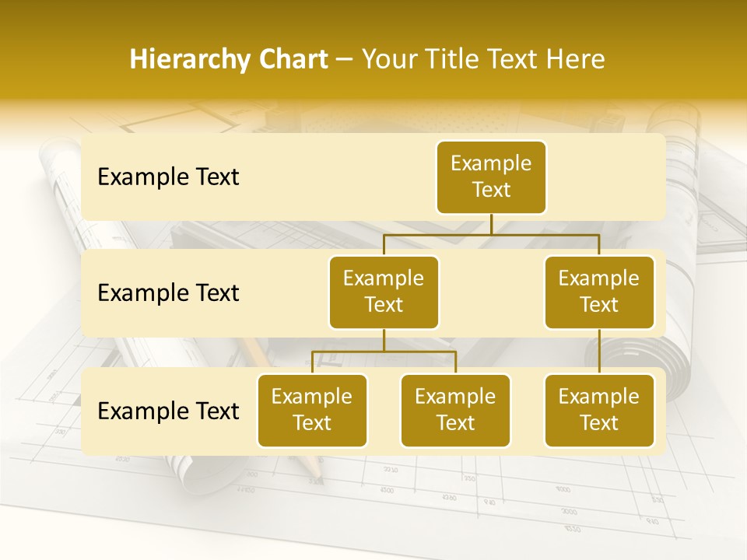The width and height of the screenshot is (747, 560).
Task: Click the bottom row Example Text label
Action: point(167,411)
